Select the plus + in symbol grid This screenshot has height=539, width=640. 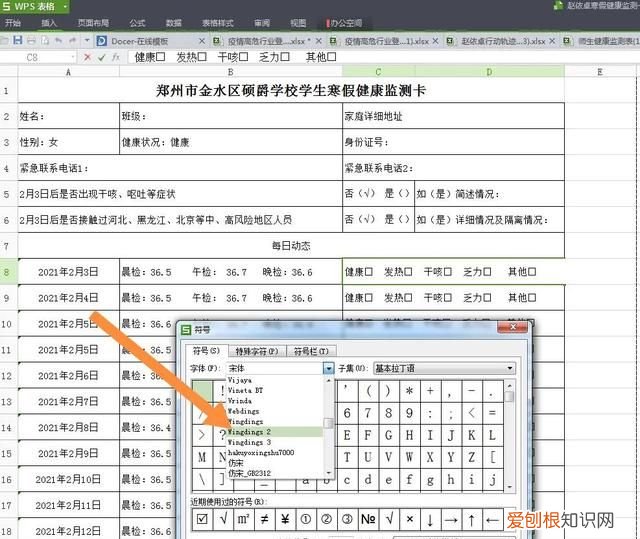click(430, 391)
